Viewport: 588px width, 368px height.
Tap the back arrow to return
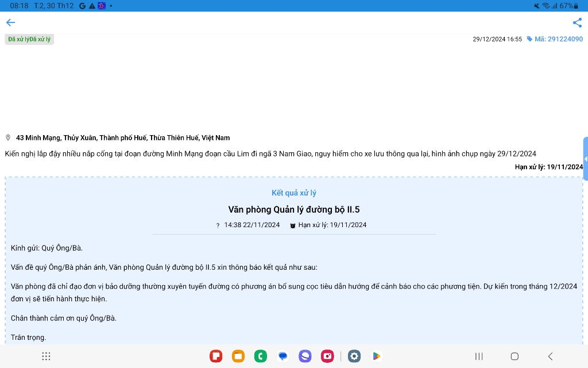[x=10, y=23]
